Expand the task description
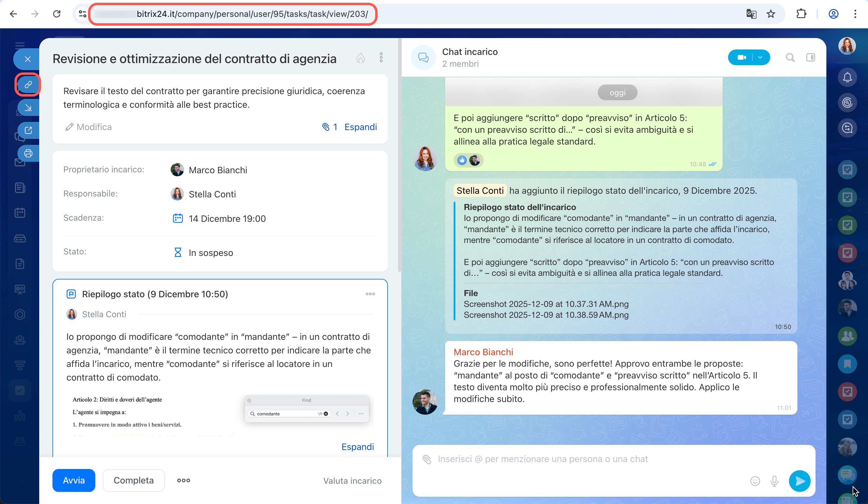 point(360,127)
